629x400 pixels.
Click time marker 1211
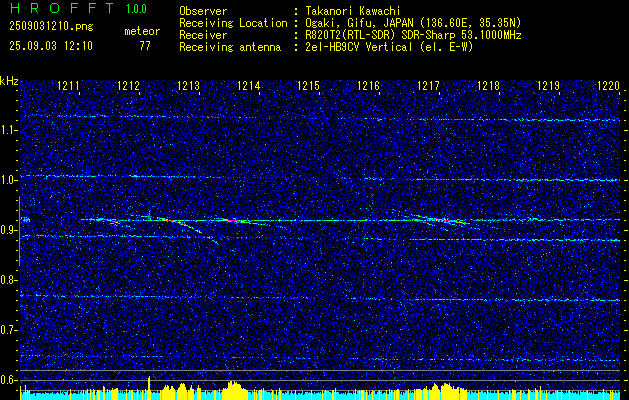tap(68, 85)
